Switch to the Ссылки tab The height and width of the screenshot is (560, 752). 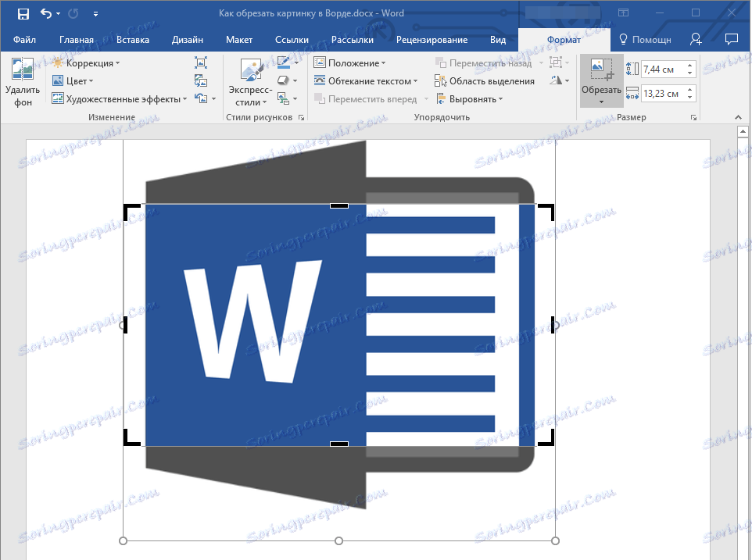click(x=292, y=40)
